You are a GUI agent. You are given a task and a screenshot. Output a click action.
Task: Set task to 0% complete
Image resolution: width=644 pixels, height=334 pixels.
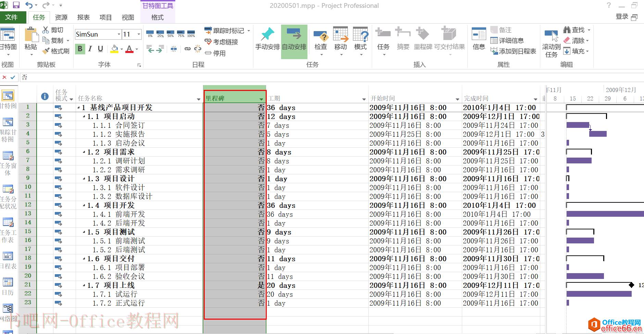(150, 33)
